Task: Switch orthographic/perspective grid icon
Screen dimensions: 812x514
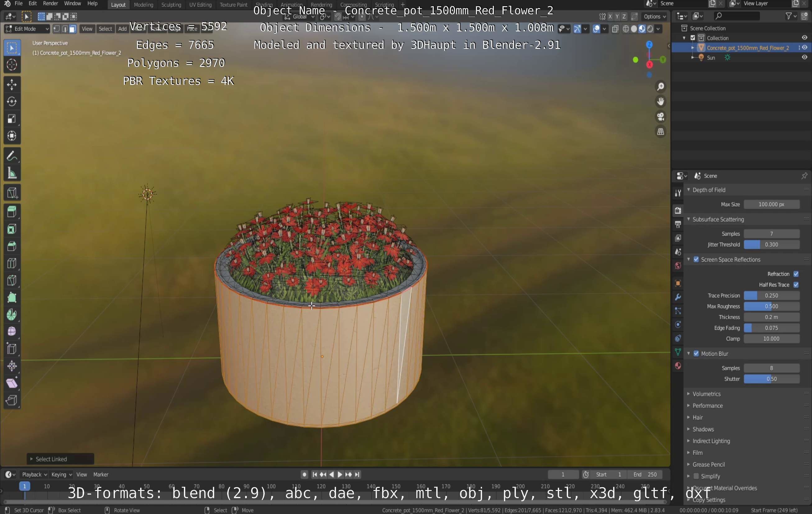Action: [x=660, y=132]
